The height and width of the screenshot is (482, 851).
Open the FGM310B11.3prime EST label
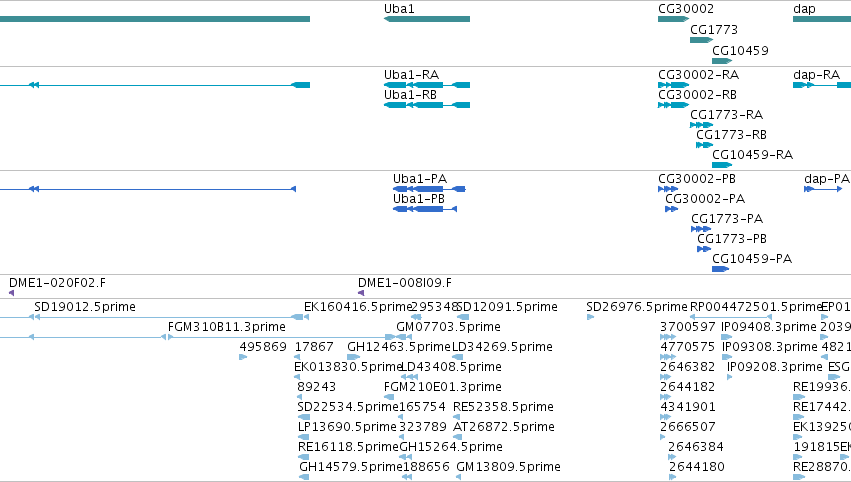point(227,327)
